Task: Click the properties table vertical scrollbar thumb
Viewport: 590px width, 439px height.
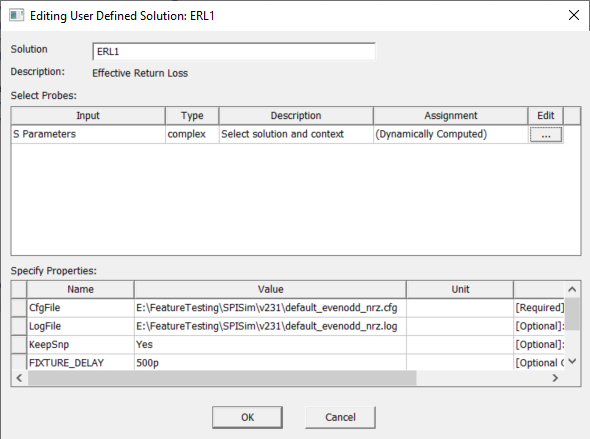Action: pos(572,314)
